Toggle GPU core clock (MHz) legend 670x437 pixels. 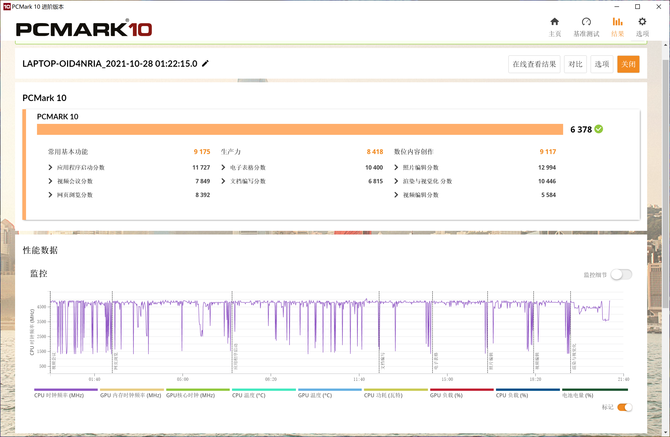click(198, 393)
